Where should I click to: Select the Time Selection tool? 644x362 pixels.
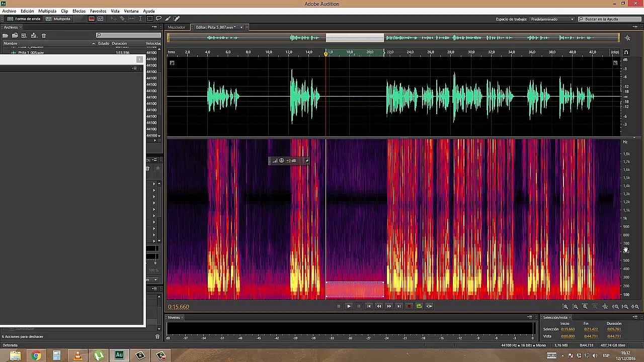coord(141,19)
